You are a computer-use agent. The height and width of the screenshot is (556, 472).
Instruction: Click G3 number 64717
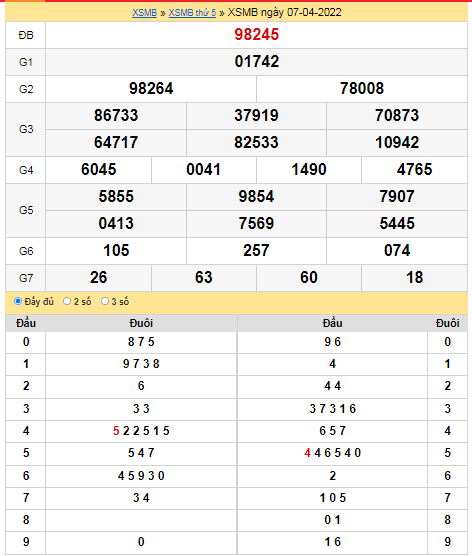coord(116,143)
